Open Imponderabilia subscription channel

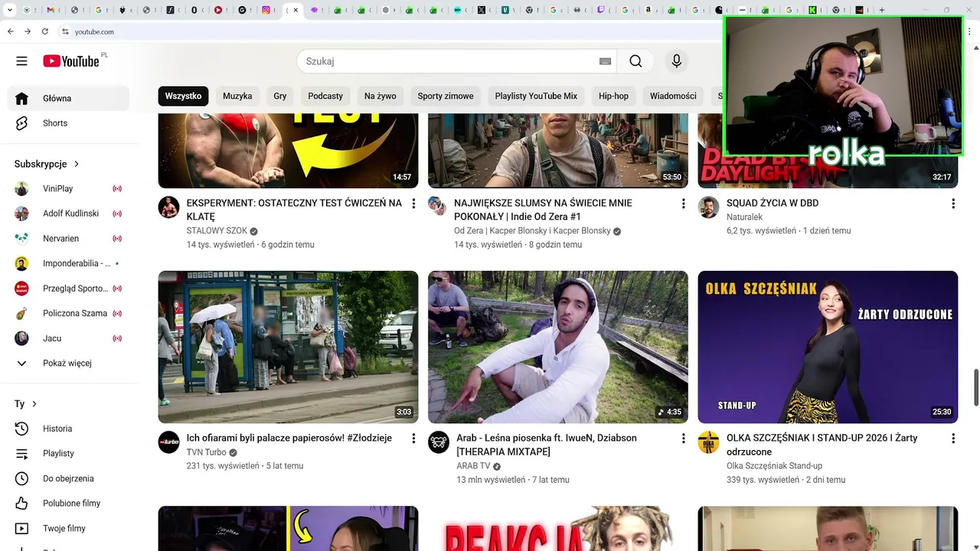[x=69, y=263]
